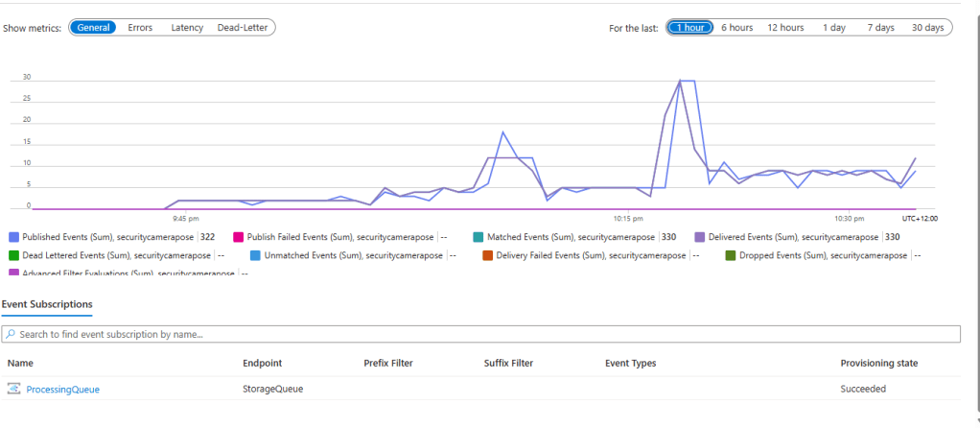Click Delivered Events legend color swatch
Viewport: 980px width, 428px height.
tap(699, 236)
